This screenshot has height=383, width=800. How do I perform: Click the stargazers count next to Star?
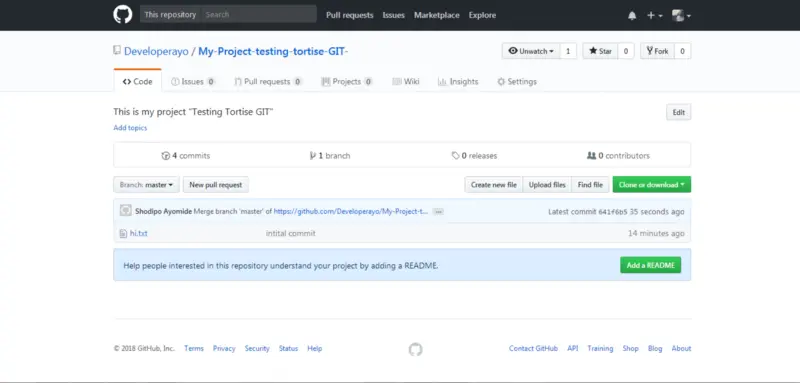coord(626,51)
